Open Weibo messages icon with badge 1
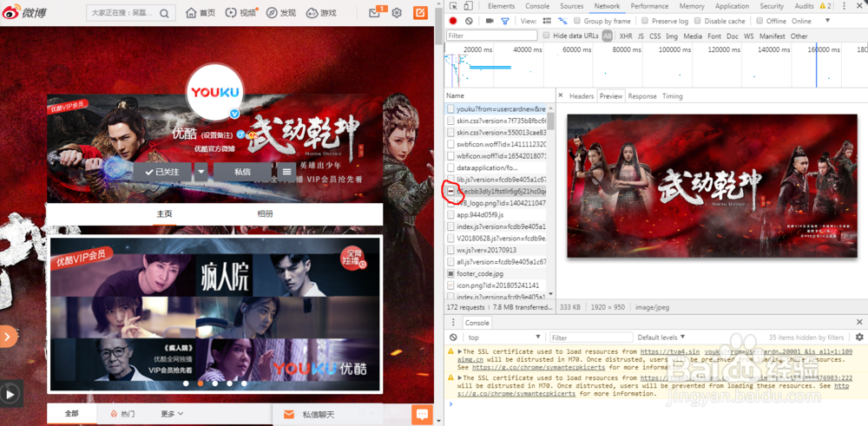 [x=375, y=12]
